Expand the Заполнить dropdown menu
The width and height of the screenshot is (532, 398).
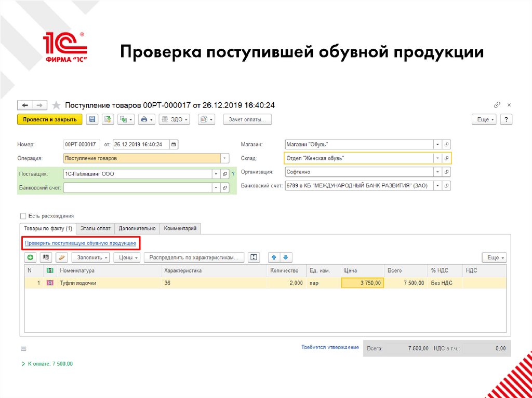[92, 257]
